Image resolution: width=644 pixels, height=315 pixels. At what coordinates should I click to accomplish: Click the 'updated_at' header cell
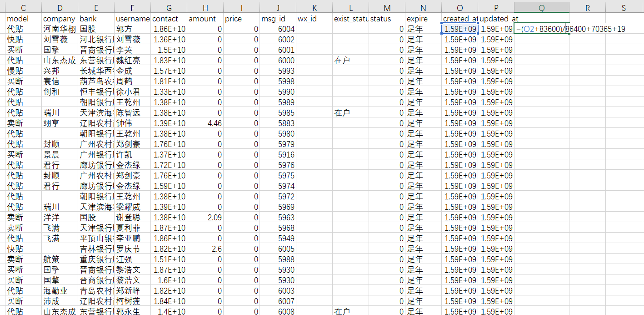[496, 19]
